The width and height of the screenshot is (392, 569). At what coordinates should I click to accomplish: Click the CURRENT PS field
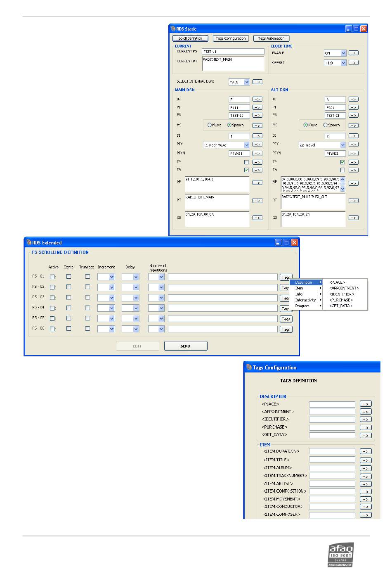(233, 52)
